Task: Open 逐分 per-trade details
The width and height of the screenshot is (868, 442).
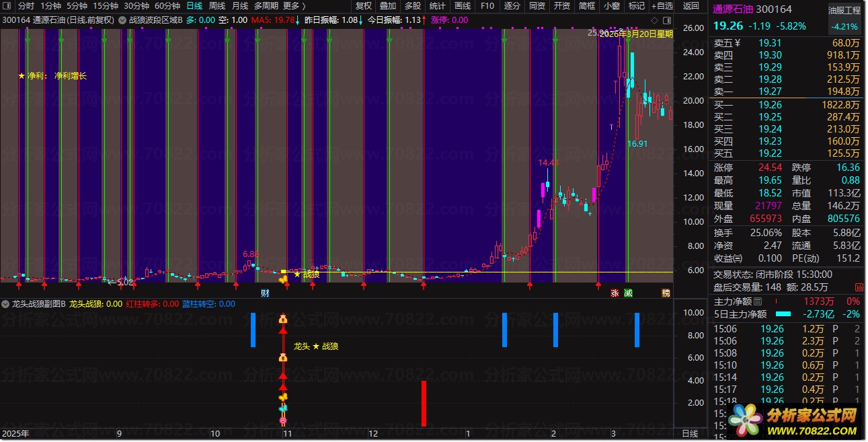Action: (512, 6)
